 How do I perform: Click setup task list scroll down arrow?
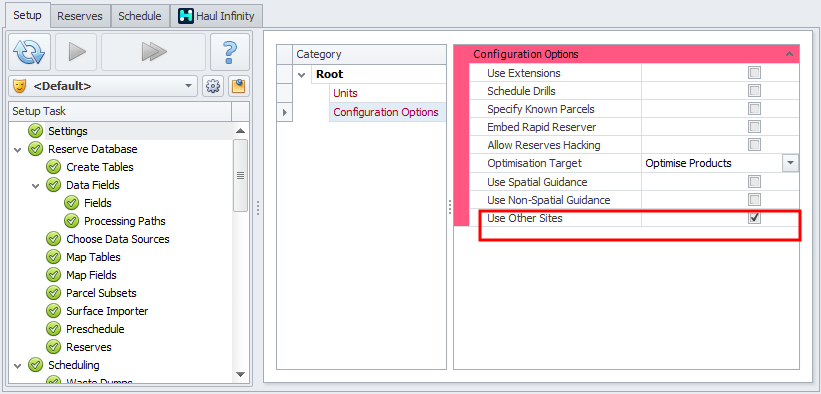click(240, 374)
